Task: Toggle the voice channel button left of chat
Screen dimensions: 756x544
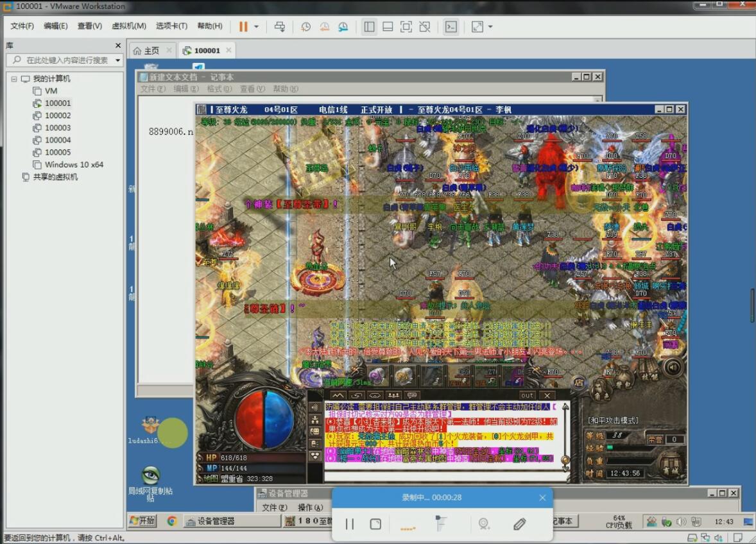Action: click(315, 407)
